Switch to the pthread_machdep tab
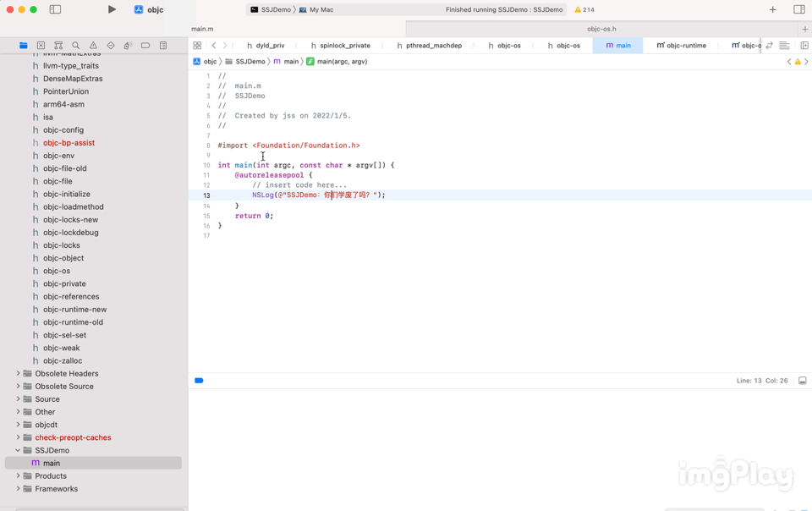812x511 pixels. pos(430,46)
